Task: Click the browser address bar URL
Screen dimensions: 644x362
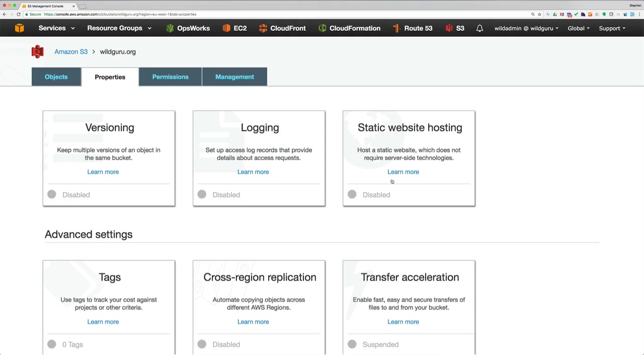Action: tap(120, 14)
